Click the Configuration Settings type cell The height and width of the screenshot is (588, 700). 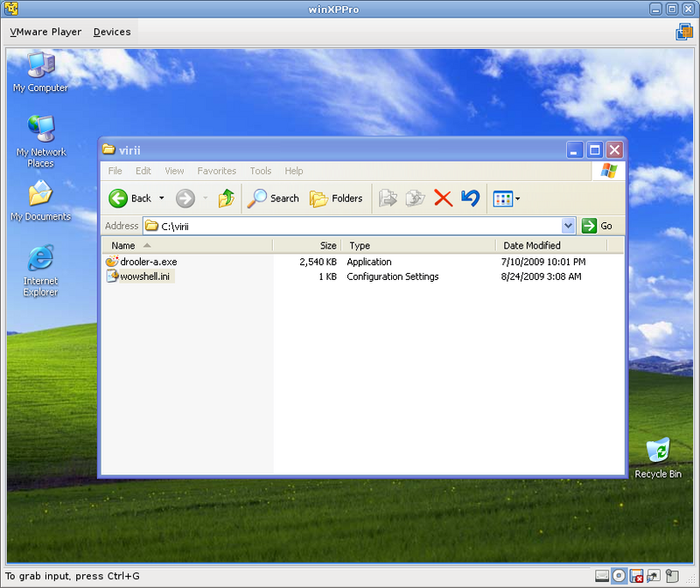(392, 276)
